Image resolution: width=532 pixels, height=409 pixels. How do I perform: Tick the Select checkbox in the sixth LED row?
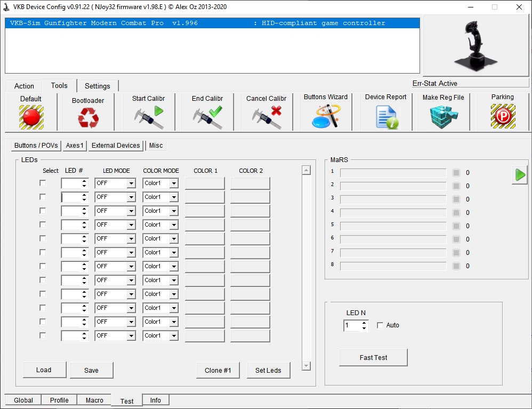(43, 252)
